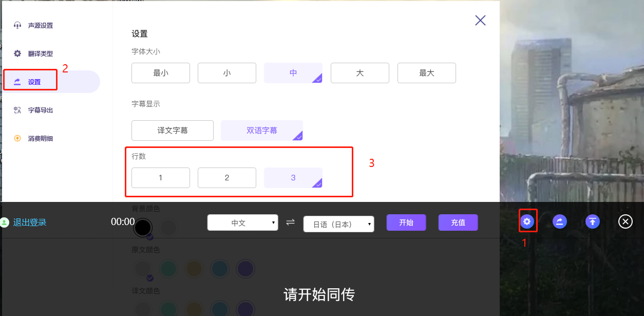Open the 日语（日本） target language dropdown
Viewport: 644px width, 316px height.
pyautogui.click(x=338, y=224)
